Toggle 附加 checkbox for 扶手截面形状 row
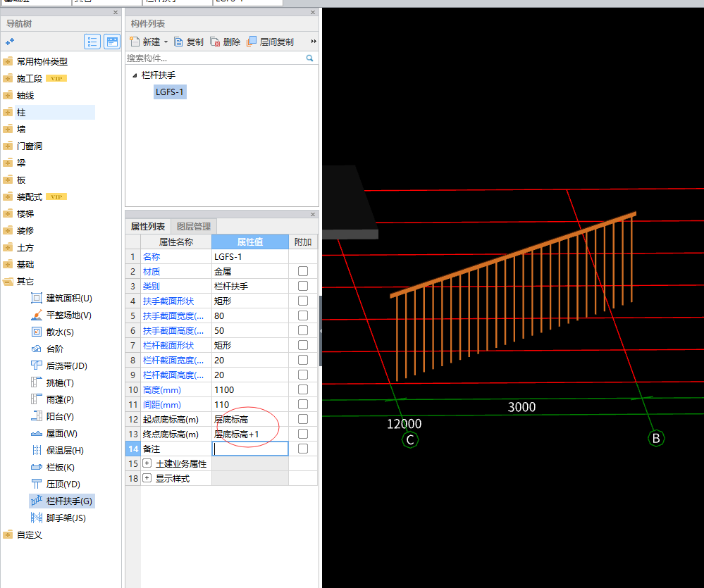 pos(303,301)
